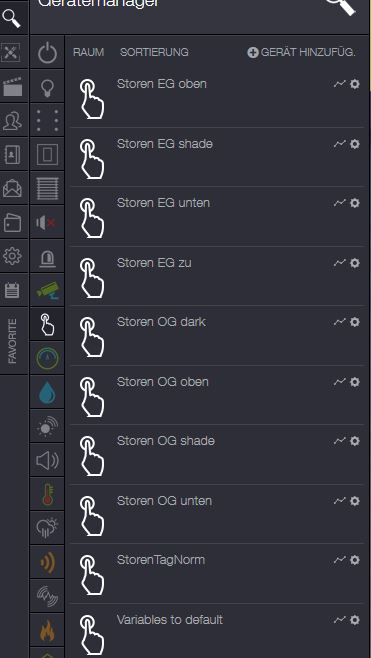Open the FAVORITE sidebar tab

pyautogui.click(x=13, y=341)
